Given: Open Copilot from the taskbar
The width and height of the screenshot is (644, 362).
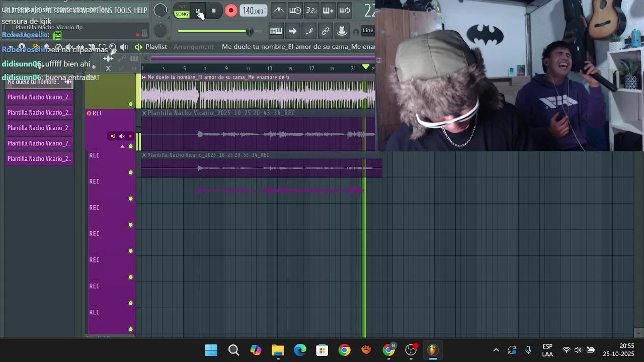Looking at the screenshot, I should (x=256, y=350).
